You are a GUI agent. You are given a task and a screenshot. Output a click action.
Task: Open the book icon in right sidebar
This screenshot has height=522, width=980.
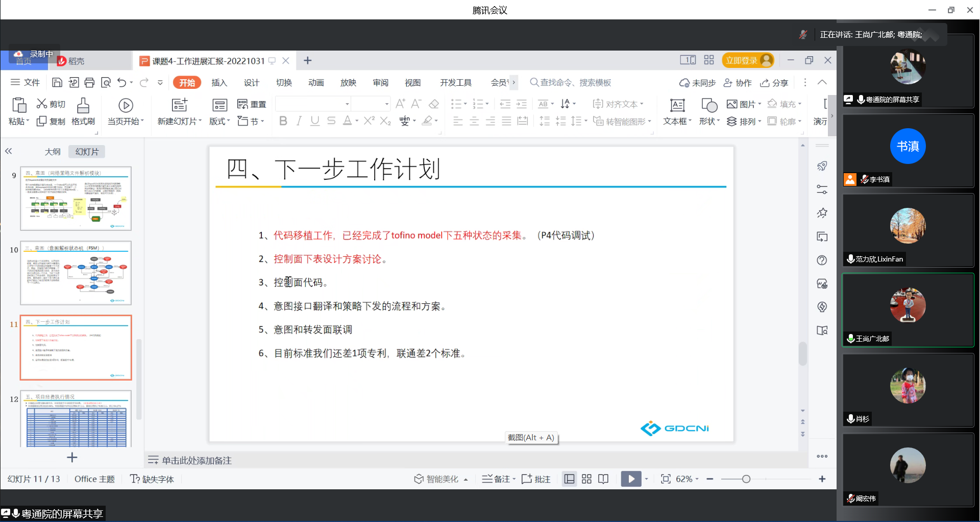point(822,330)
